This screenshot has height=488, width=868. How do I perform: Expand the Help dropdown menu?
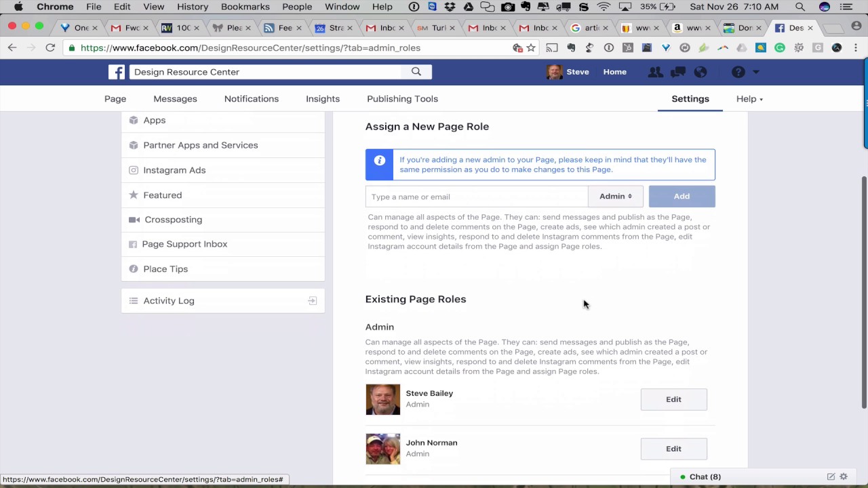tap(749, 99)
